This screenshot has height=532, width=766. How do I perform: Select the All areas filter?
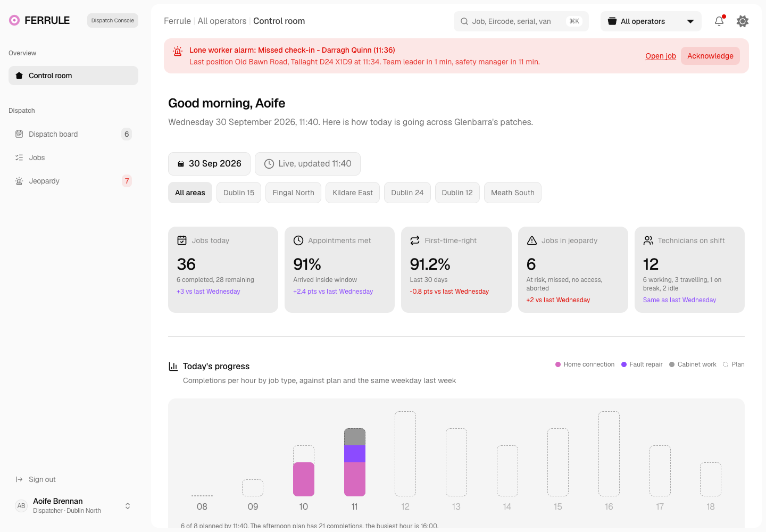click(190, 193)
